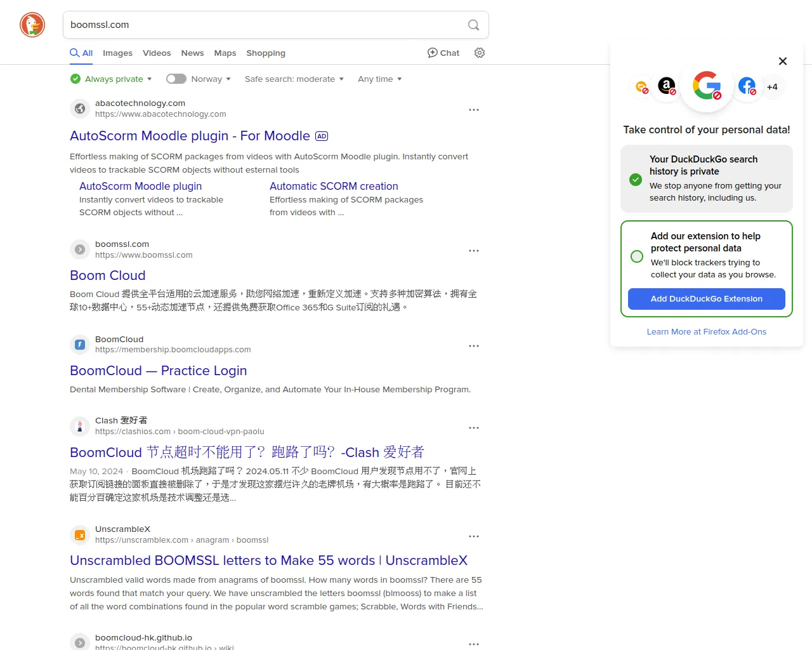Open the search settings gear icon

click(x=480, y=53)
